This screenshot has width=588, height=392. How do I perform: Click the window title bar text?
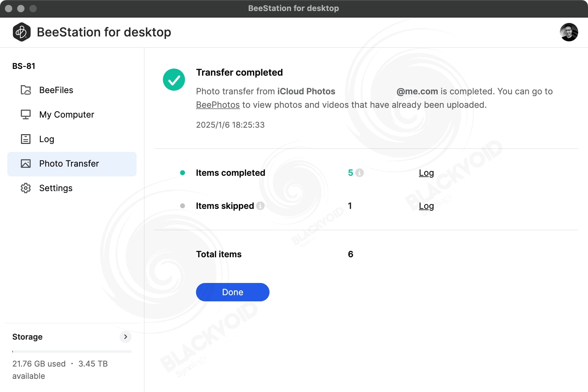click(x=293, y=8)
